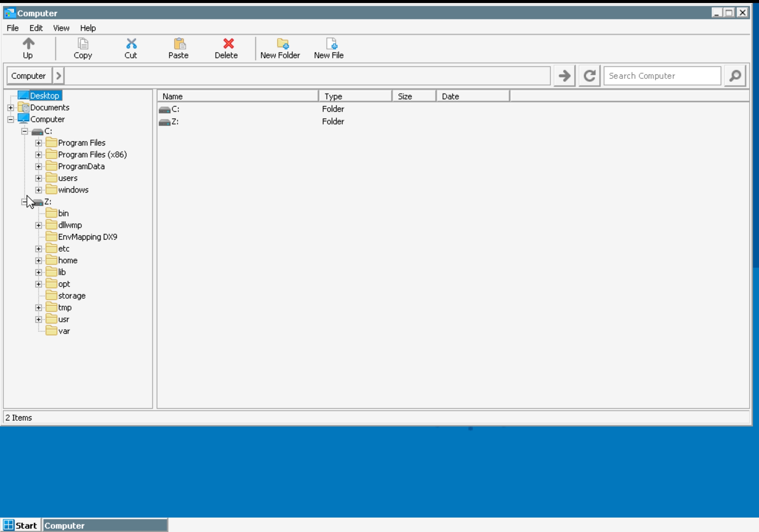
Task: Go up one folder level
Action: [28, 48]
